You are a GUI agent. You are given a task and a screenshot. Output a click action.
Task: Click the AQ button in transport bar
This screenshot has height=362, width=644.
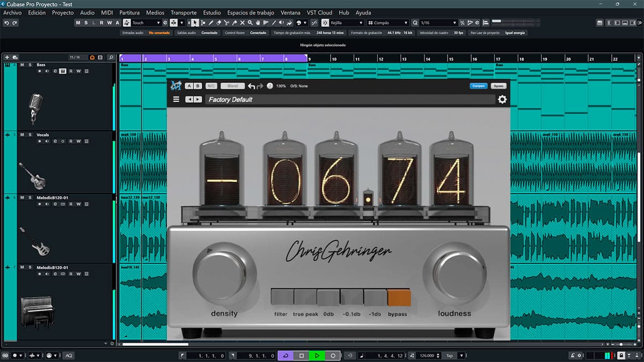point(69,356)
